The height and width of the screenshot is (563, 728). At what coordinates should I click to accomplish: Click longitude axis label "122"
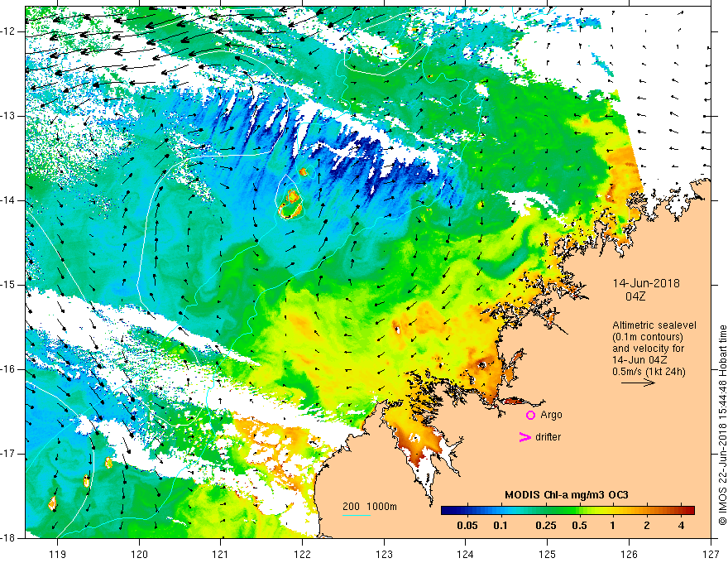click(302, 554)
